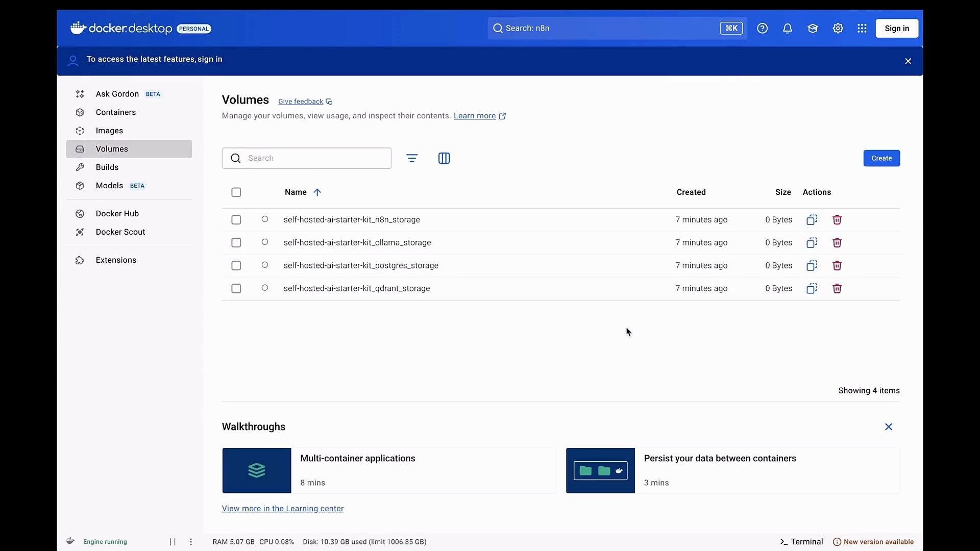Close the Walkthroughs section
This screenshot has height=551, width=980.
click(x=889, y=427)
